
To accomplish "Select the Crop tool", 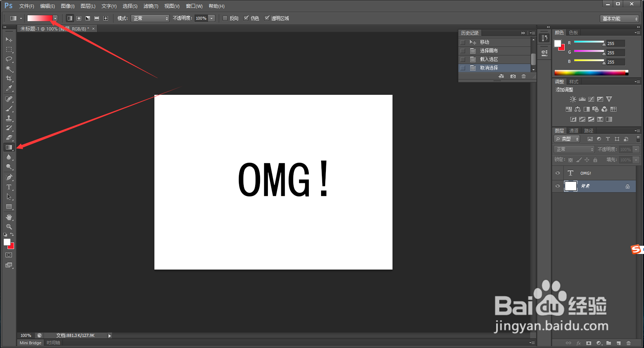I will tap(9, 78).
